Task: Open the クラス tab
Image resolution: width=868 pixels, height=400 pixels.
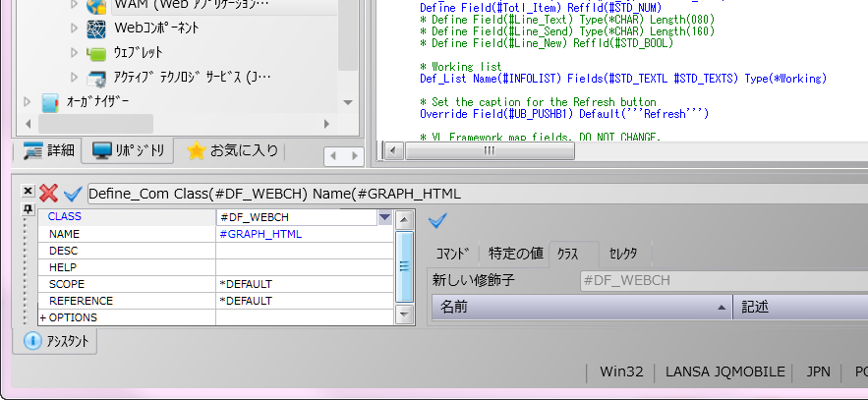Action: click(573, 254)
